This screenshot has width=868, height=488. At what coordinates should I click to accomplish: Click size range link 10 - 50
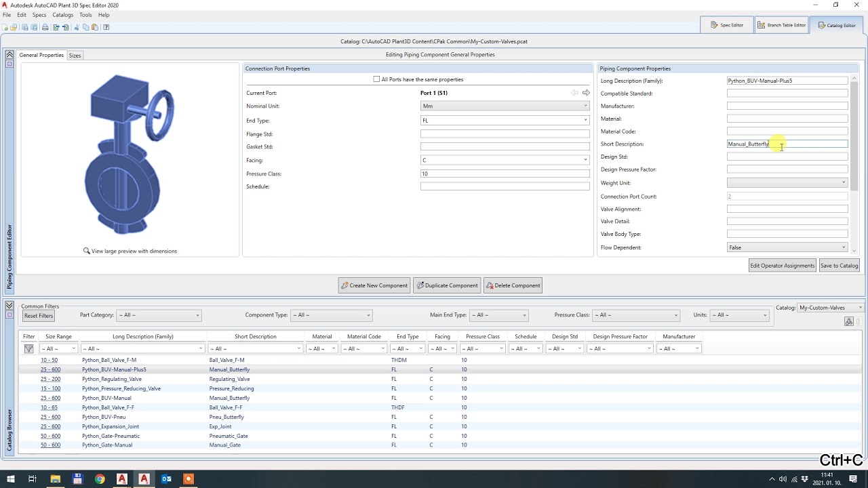tap(49, 360)
